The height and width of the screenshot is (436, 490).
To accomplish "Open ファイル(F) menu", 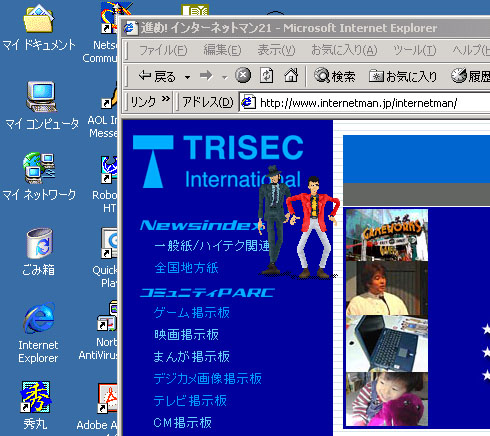I will (163, 50).
